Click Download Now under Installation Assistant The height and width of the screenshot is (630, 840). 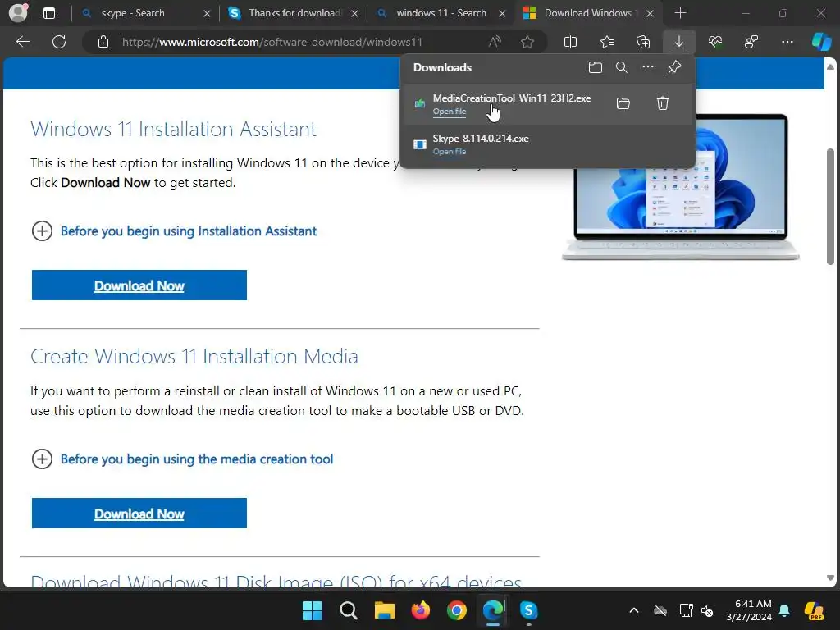pos(139,285)
